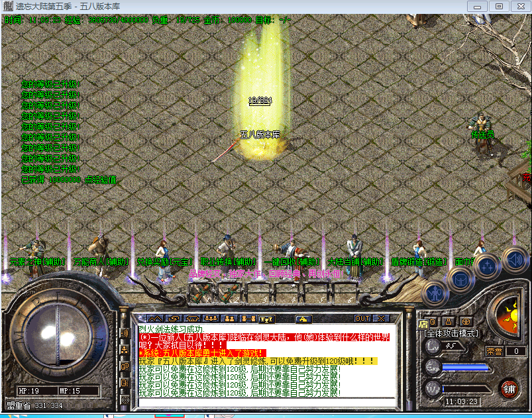Click the weight progress bar

[466, 389]
